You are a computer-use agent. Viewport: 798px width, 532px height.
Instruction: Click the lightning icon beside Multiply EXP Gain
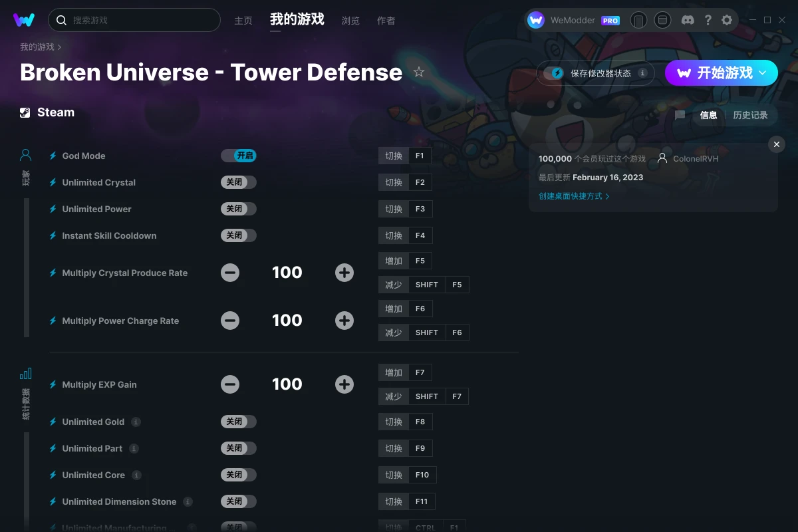53,384
